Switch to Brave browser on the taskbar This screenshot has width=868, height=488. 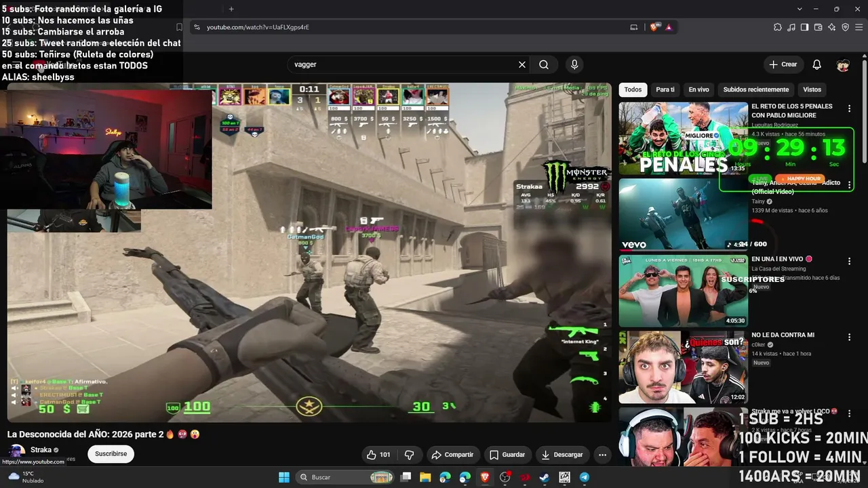(x=485, y=477)
